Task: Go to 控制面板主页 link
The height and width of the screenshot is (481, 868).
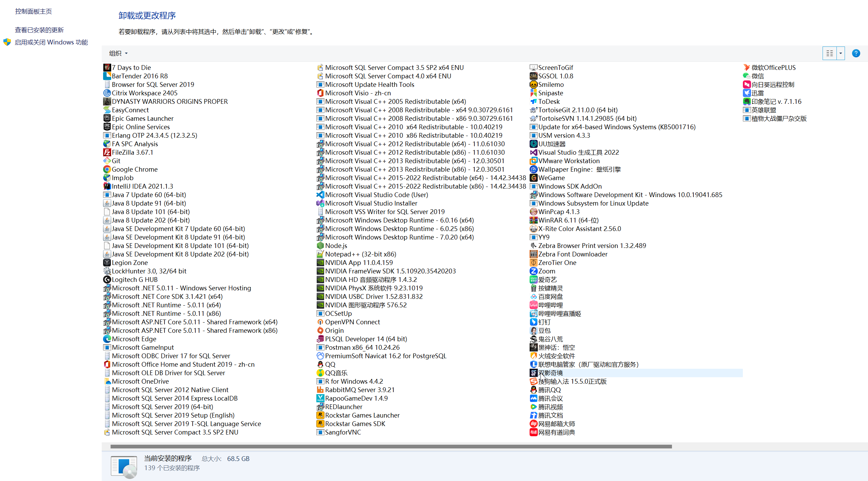Action: (34, 11)
